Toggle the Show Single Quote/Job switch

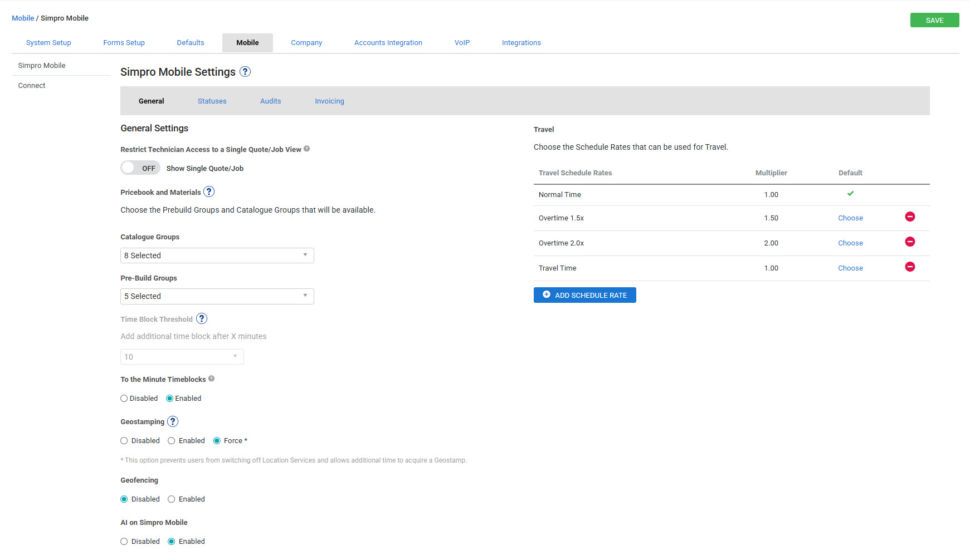[x=140, y=168]
